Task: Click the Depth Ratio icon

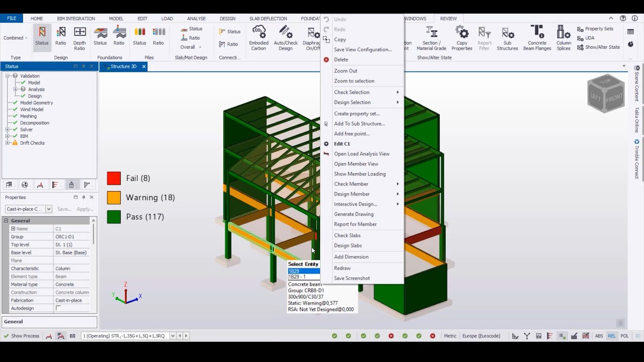Action: (79, 37)
